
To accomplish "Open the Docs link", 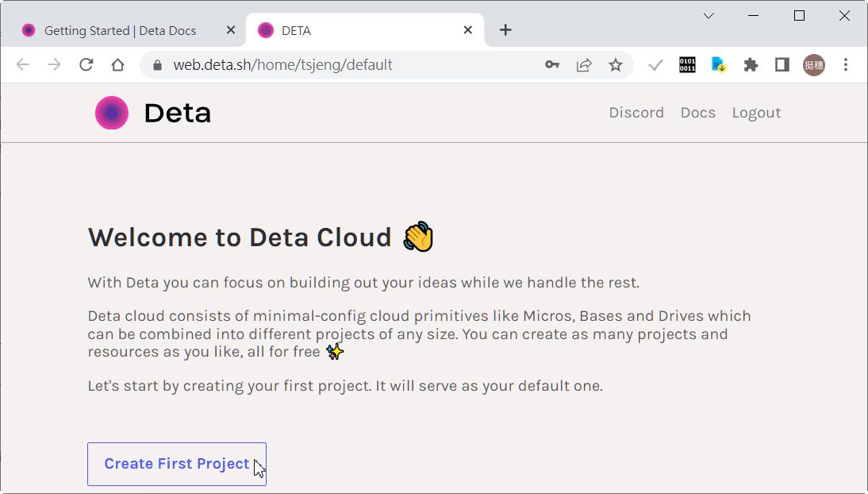I will (697, 113).
